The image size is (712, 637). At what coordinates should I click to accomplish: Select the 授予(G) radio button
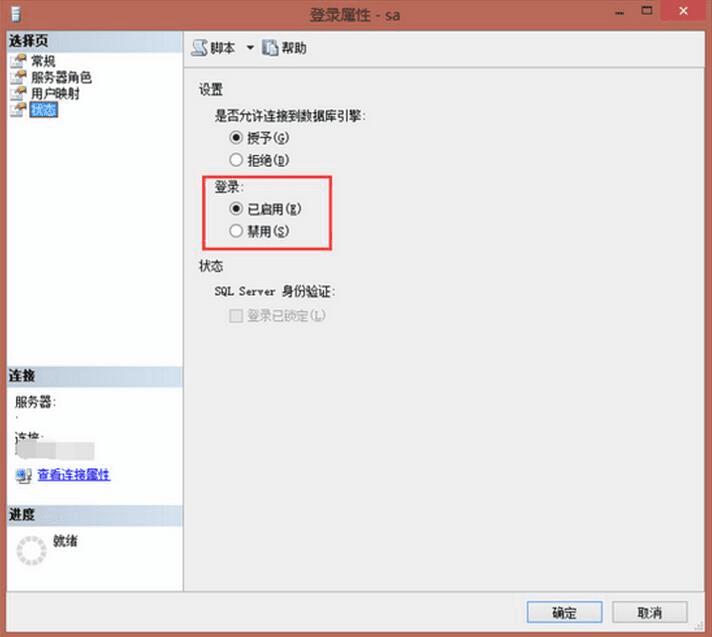pos(236,137)
